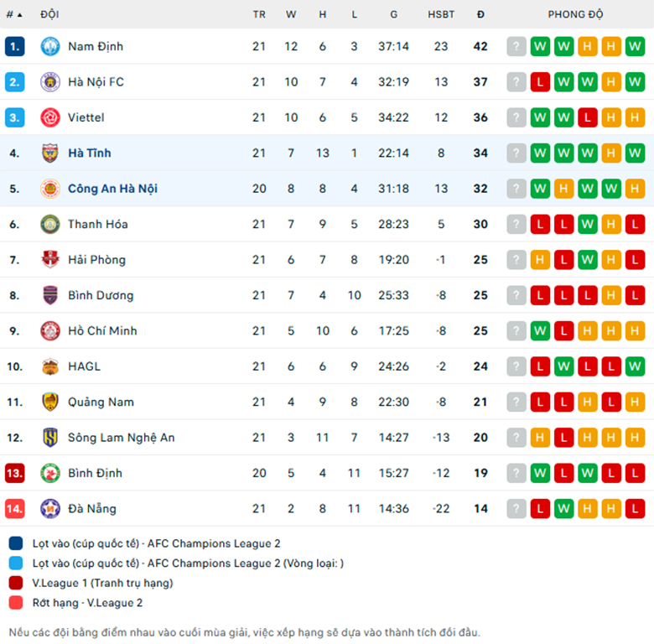Open the Công An Hà Nội team link
654x644 pixels.
pos(112,189)
